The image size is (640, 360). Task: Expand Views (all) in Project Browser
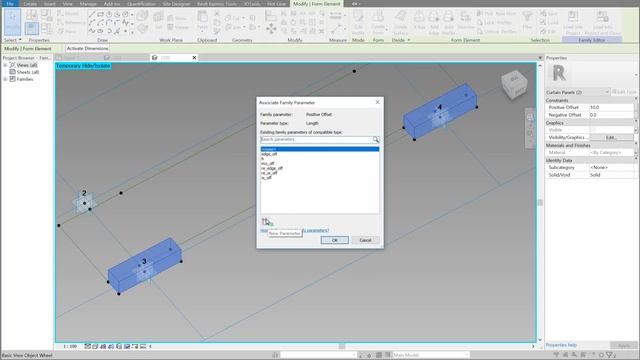click(x=5, y=65)
